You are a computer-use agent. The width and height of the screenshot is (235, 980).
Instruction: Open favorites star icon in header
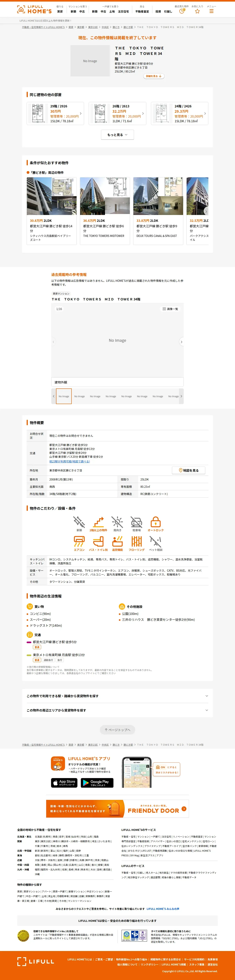tap(197, 11)
